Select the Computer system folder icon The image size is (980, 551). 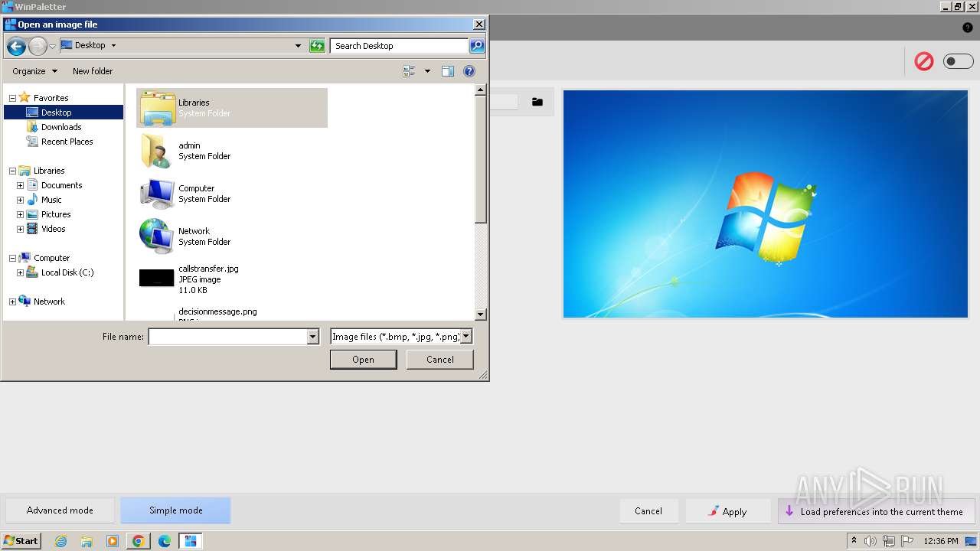pos(158,194)
